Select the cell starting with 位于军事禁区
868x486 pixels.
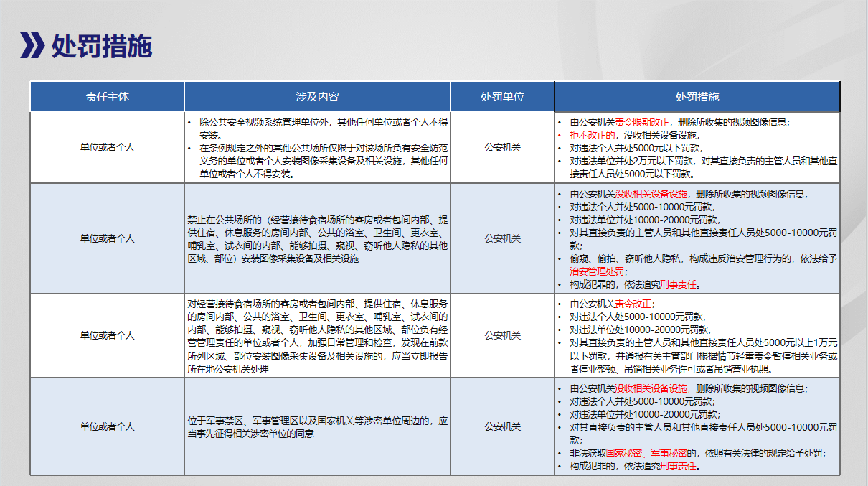[317, 426]
